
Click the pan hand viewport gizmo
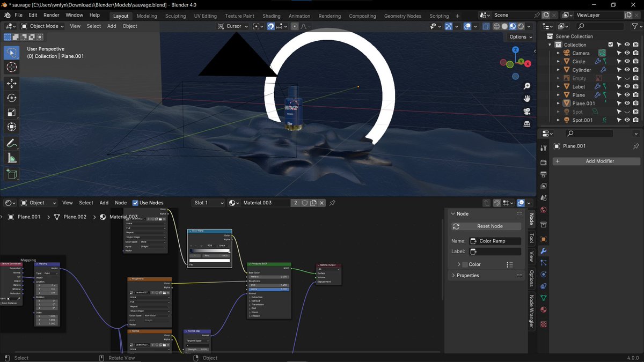[527, 99]
